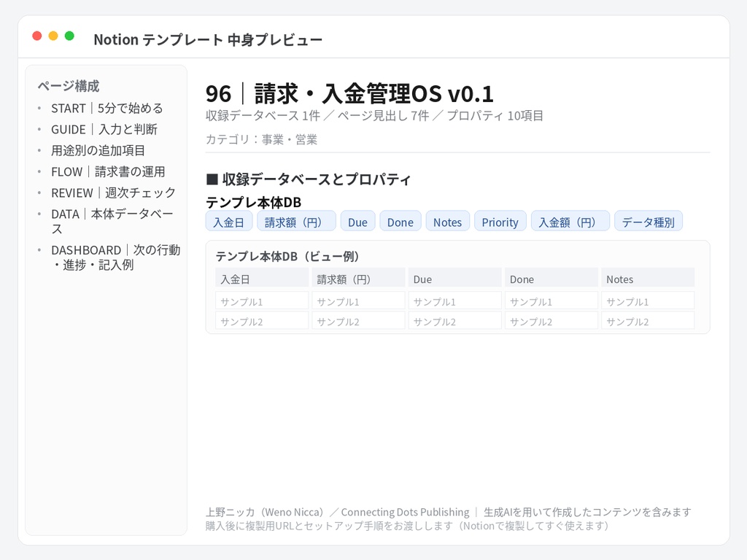
Task: Click the 入金日 table column header
Action: pyautogui.click(x=262, y=278)
